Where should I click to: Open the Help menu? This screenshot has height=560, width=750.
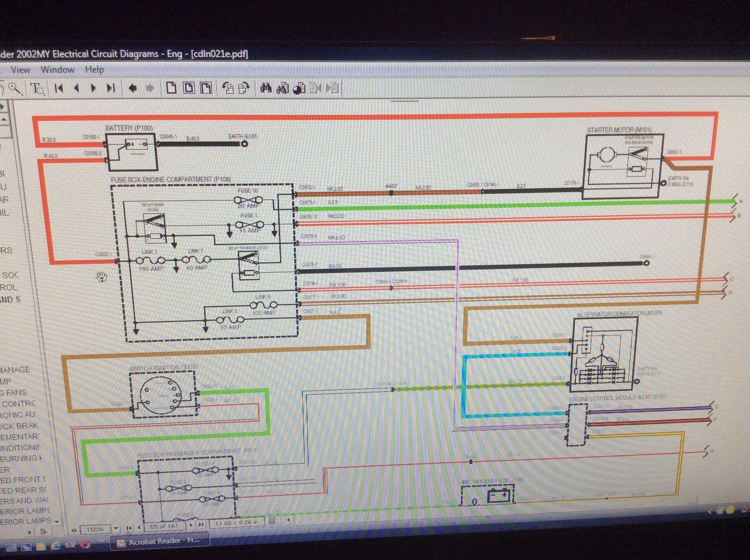(x=94, y=69)
